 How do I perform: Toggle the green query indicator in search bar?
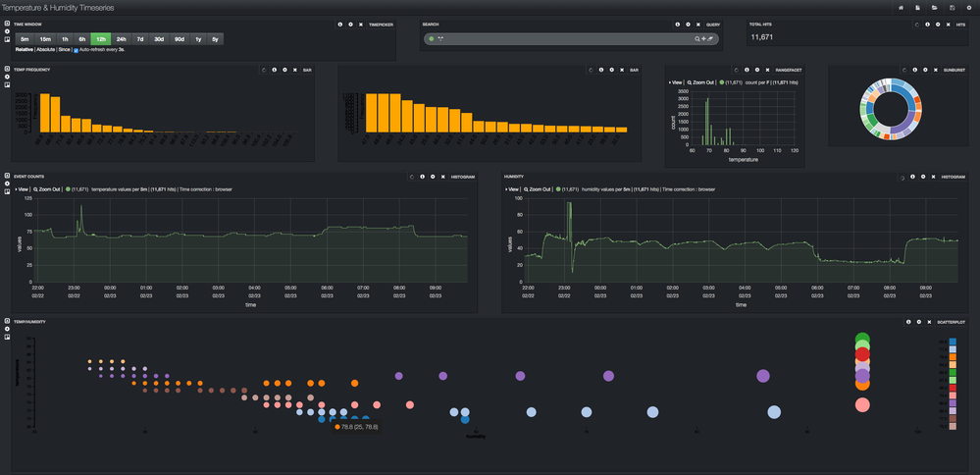tap(432, 39)
